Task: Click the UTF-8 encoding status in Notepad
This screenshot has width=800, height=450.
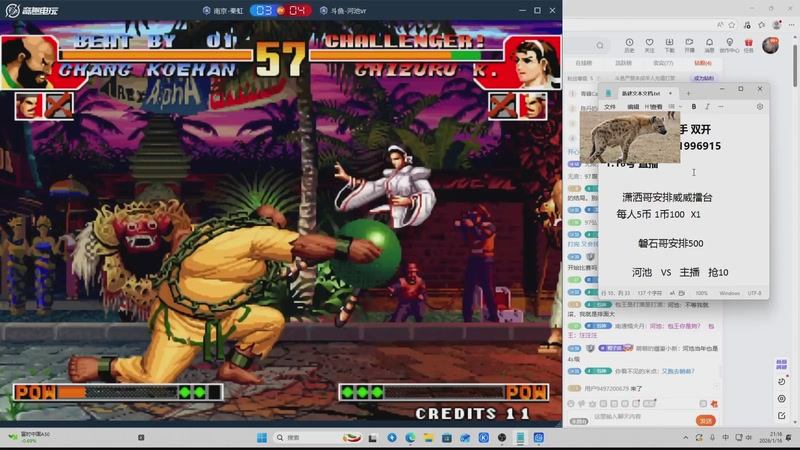Action: (x=755, y=293)
